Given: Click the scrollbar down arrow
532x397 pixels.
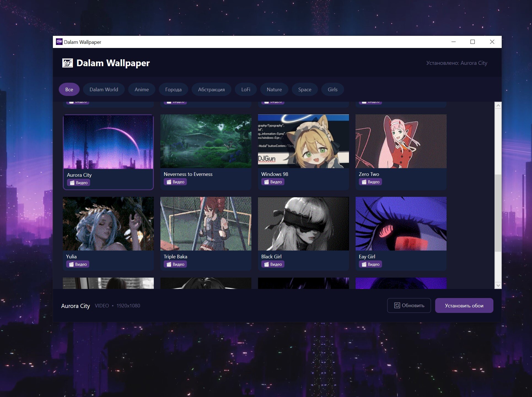Looking at the screenshot, I should point(498,285).
